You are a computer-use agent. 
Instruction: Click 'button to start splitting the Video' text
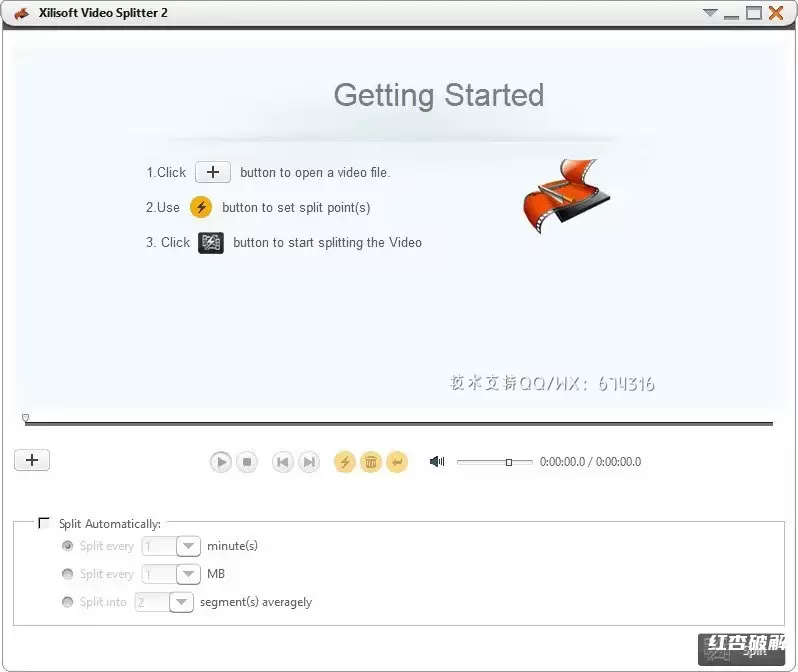327,243
